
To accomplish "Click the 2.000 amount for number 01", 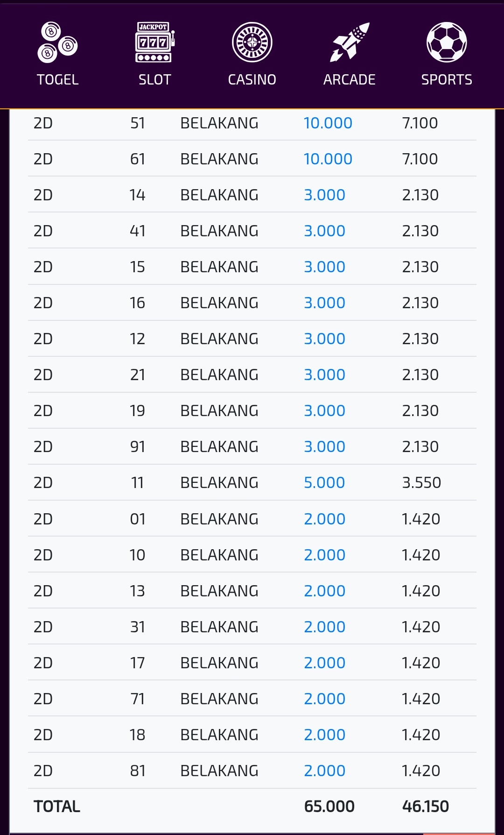I will [x=324, y=519].
